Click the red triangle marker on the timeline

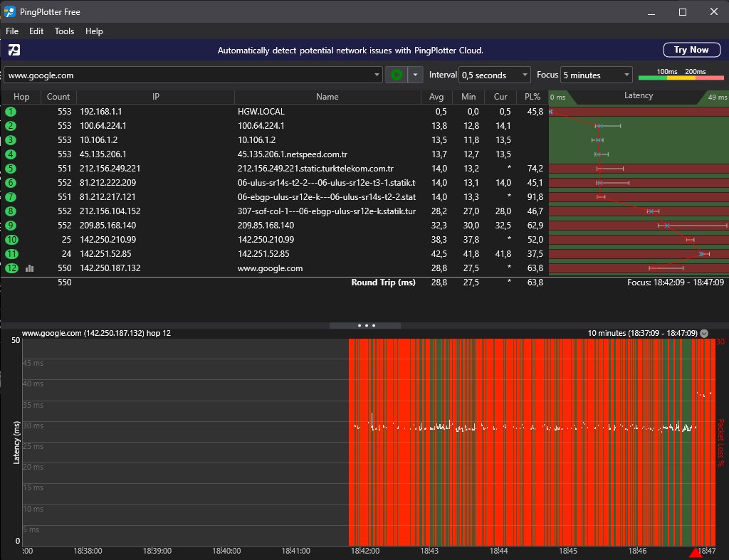(696, 553)
